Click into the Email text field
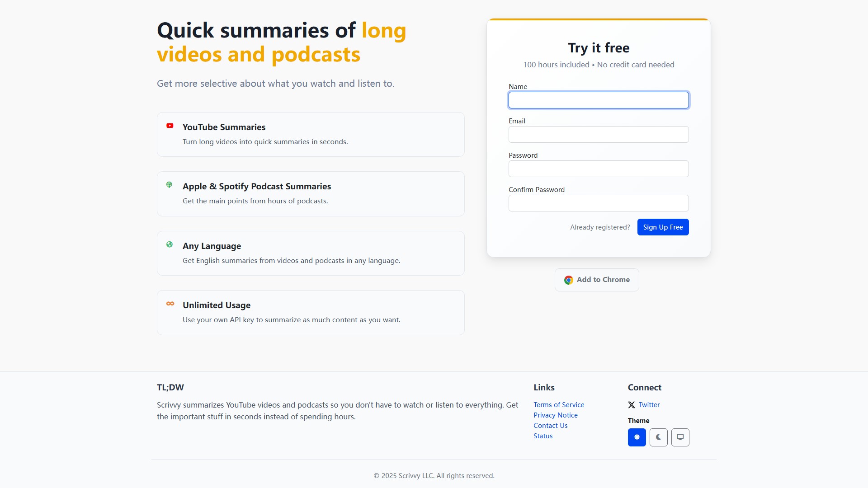 [599, 135]
